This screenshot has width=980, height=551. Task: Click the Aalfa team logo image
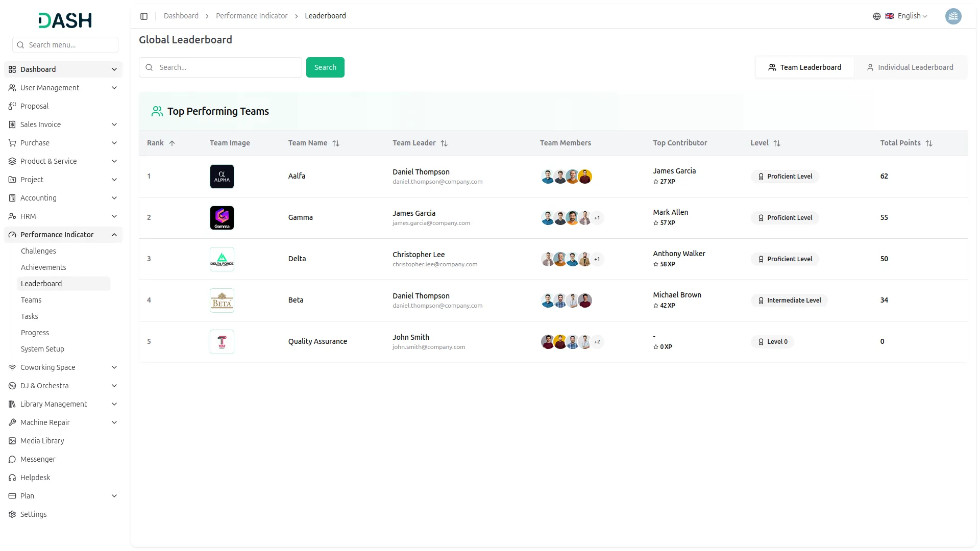[x=222, y=177]
